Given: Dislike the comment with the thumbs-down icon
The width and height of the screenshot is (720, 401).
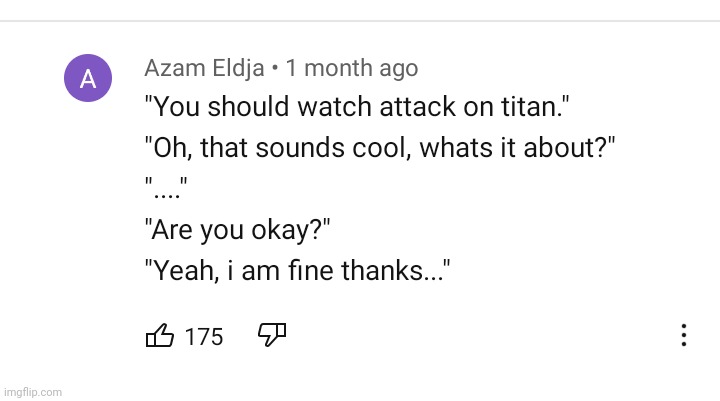Looking at the screenshot, I should click(272, 334).
